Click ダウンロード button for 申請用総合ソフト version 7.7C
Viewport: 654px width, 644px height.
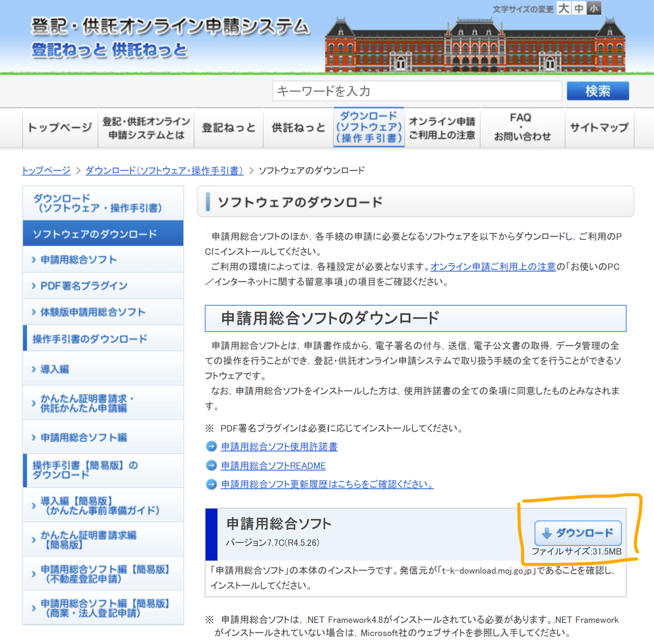click(x=578, y=533)
